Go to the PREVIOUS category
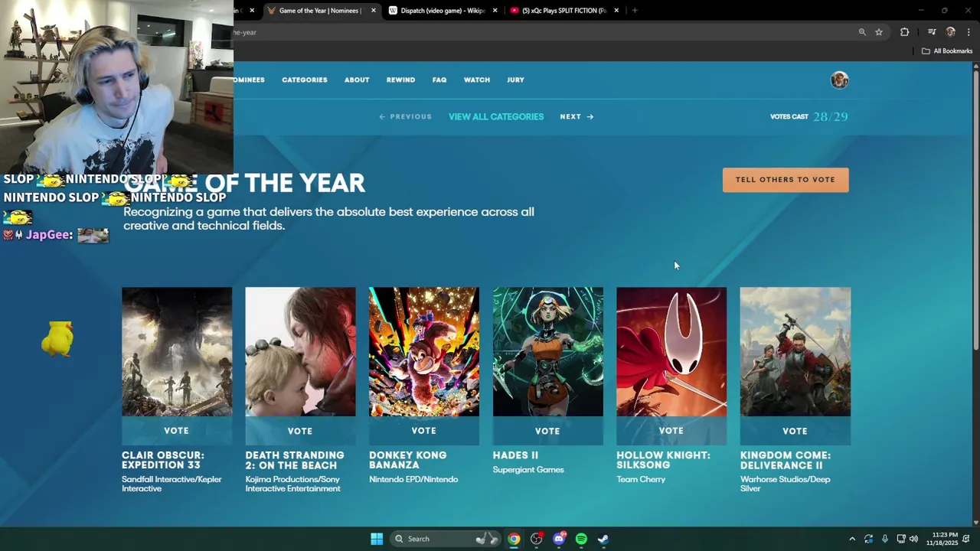The width and height of the screenshot is (980, 551). pos(406,117)
